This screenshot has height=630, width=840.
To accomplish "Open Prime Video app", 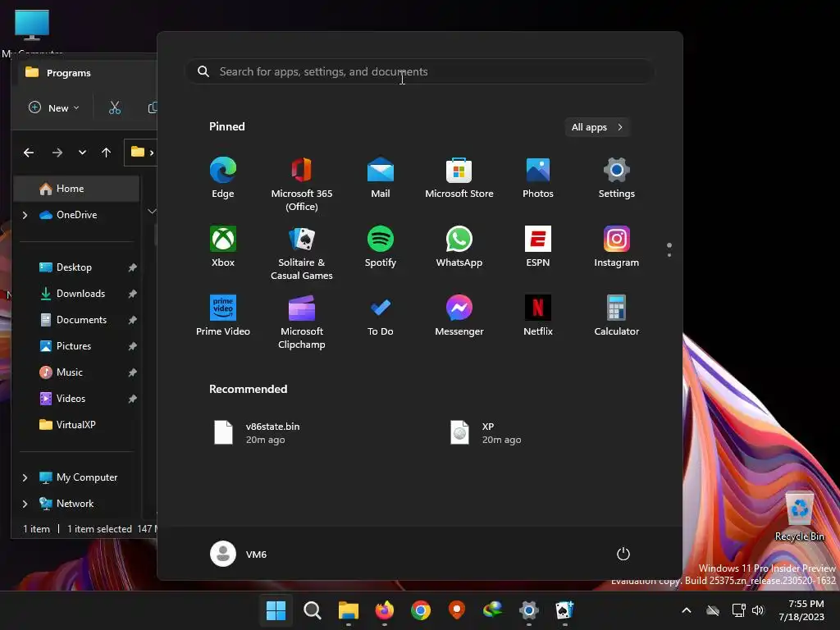I will pyautogui.click(x=223, y=316).
